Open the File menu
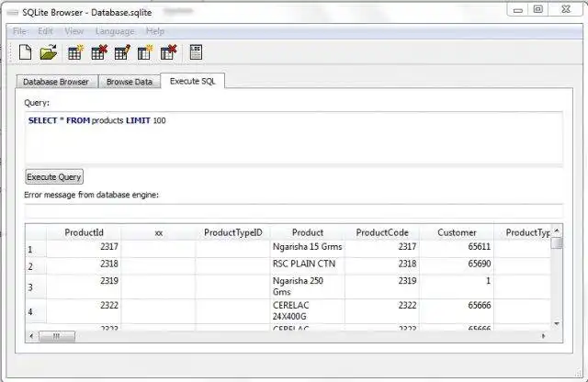The height and width of the screenshot is (382, 588). coord(19,31)
